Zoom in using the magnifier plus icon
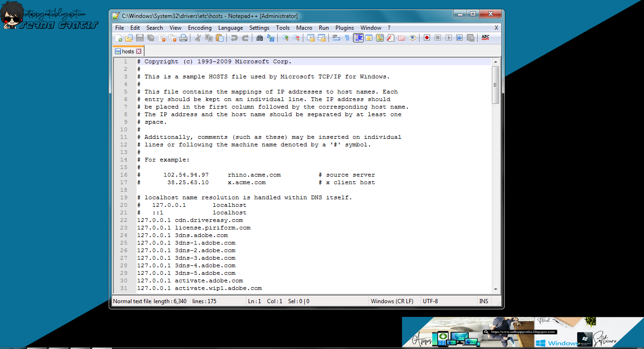This screenshot has height=349, width=644. pyautogui.click(x=285, y=38)
